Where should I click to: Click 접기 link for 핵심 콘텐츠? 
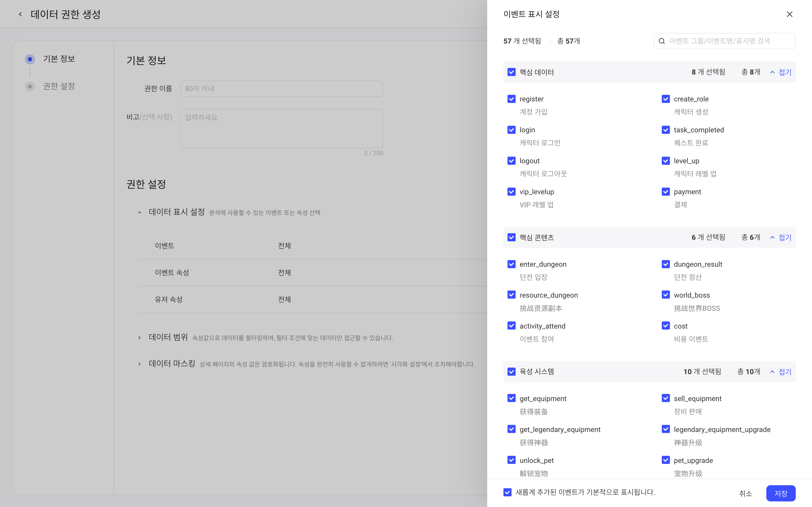(x=785, y=238)
